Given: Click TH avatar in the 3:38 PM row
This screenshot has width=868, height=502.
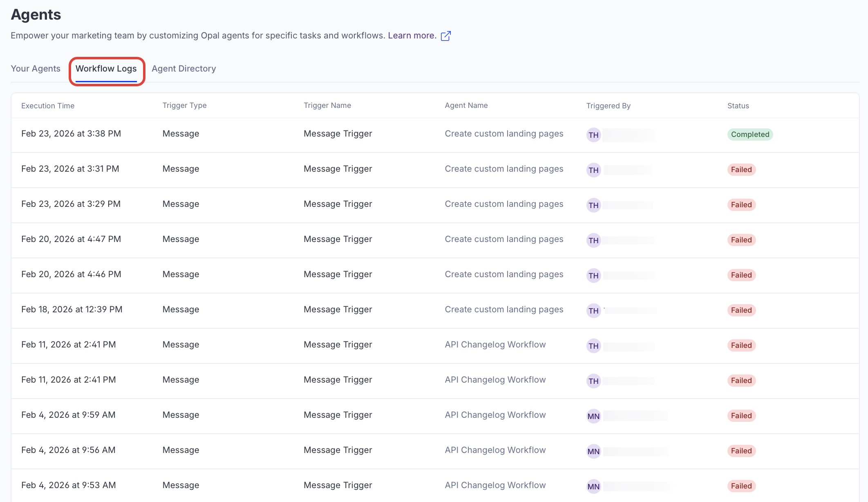Looking at the screenshot, I should [x=593, y=135].
